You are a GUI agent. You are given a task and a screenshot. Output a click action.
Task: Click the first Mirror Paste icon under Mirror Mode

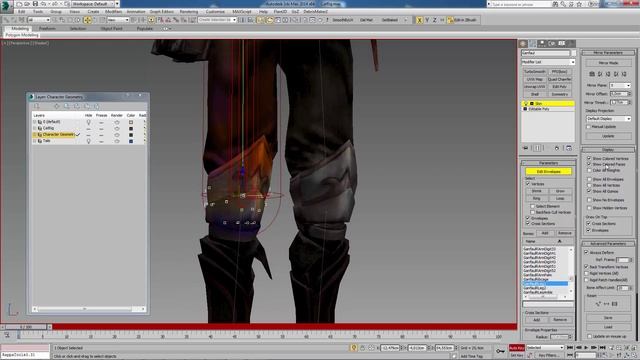pos(592,74)
